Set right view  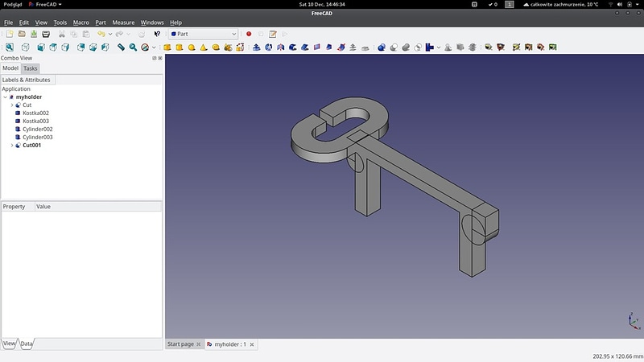point(65,47)
